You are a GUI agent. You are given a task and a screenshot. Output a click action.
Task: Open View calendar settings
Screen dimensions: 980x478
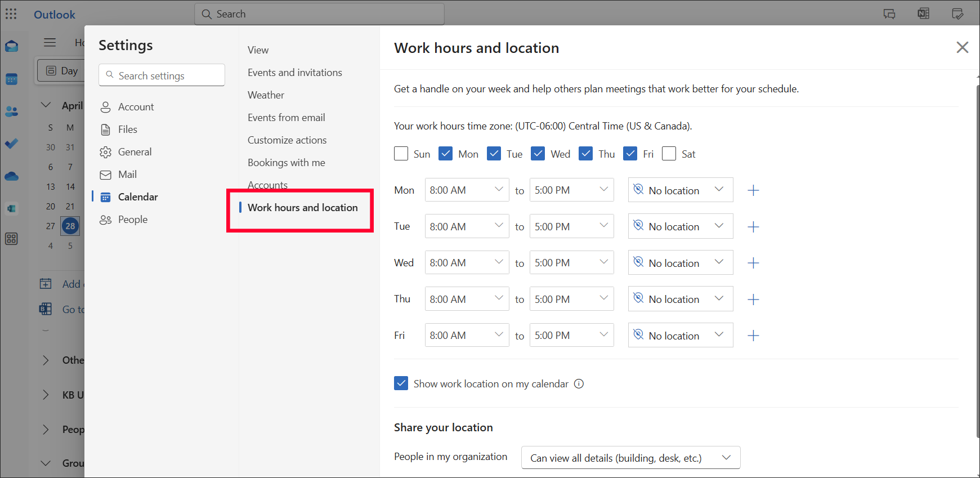tap(258, 50)
